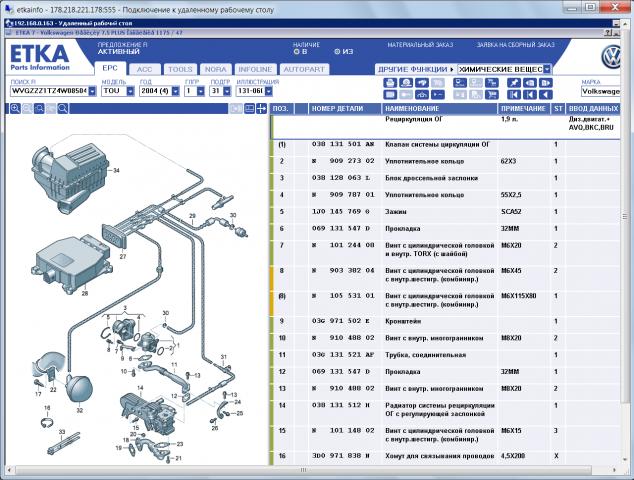Select the 'ИЗ' availability radio button
This screenshot has height=480, width=634.
tap(337, 52)
